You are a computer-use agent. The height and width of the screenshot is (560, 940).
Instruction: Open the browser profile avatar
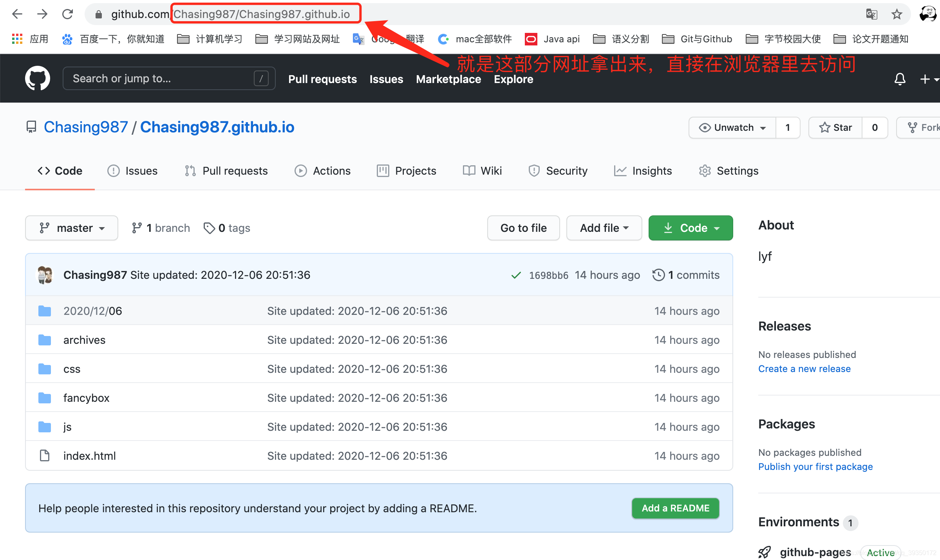(x=928, y=14)
